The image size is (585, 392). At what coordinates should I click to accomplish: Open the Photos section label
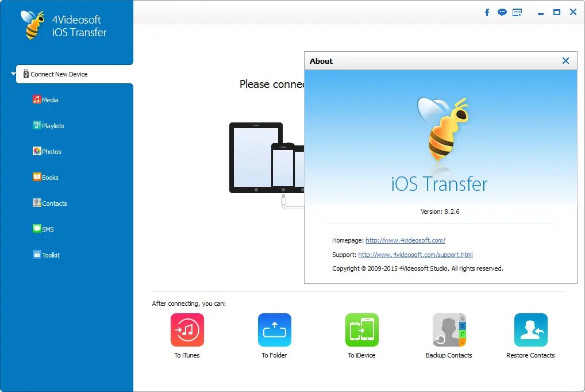(52, 152)
